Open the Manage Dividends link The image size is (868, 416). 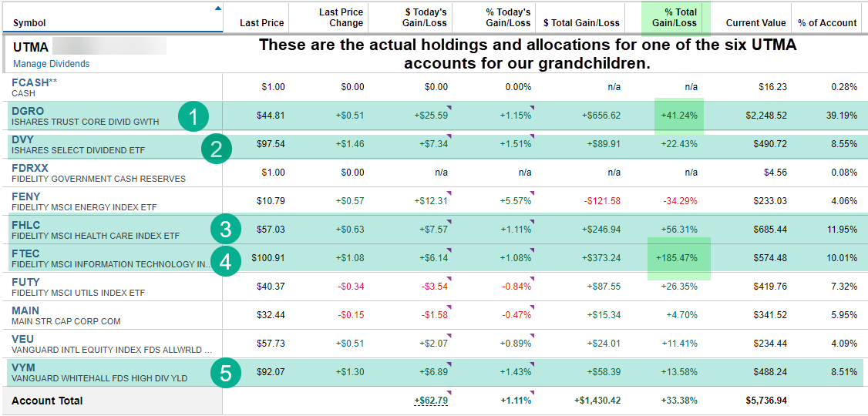point(51,64)
